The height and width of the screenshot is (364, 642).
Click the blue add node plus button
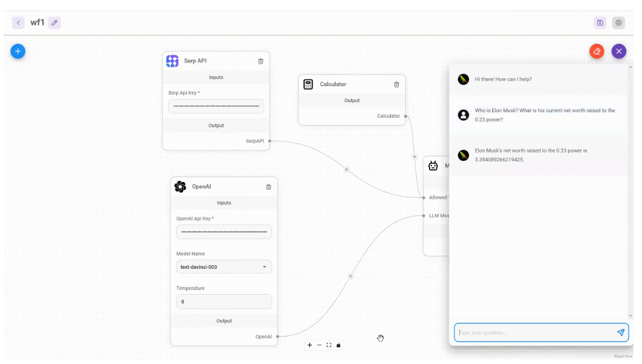coord(18,51)
